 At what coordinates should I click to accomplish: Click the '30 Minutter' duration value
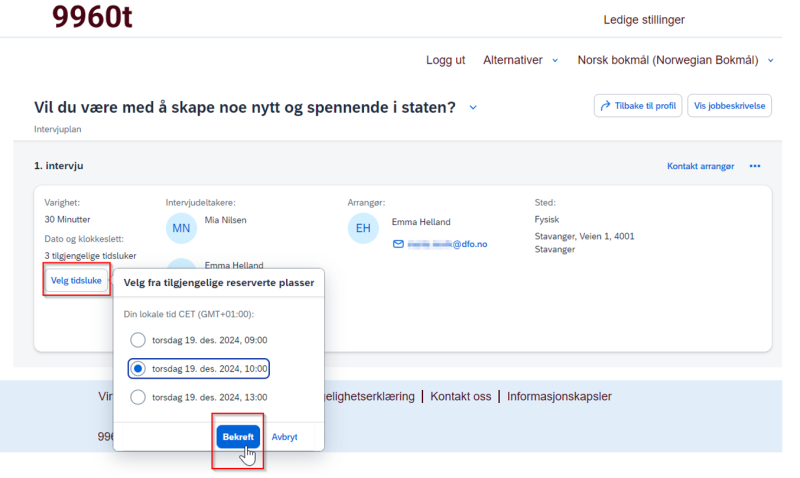tap(67, 219)
